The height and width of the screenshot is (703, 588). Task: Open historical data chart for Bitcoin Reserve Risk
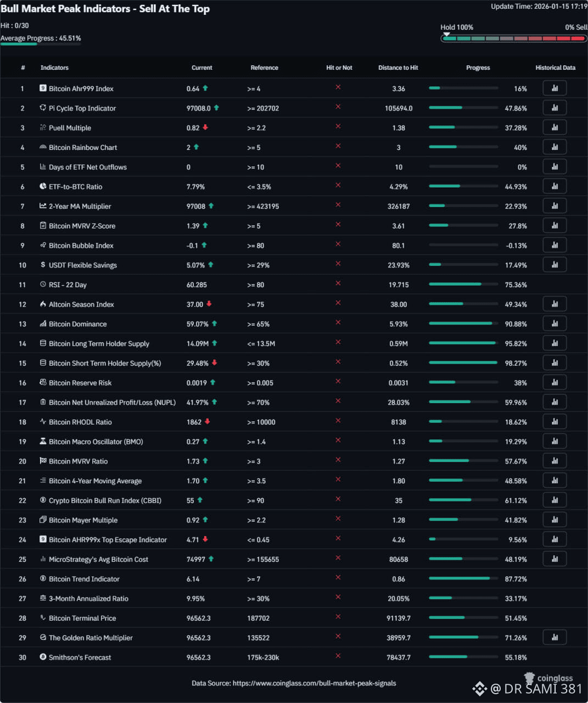click(555, 382)
